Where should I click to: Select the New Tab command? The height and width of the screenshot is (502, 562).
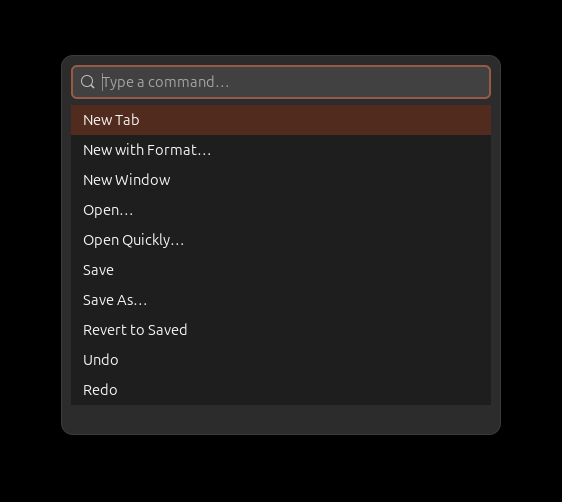[x=281, y=120]
